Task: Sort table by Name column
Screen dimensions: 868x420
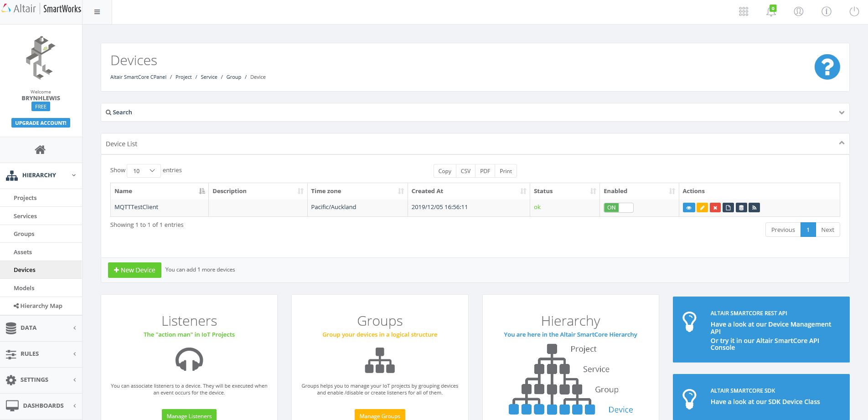Action: click(x=159, y=191)
